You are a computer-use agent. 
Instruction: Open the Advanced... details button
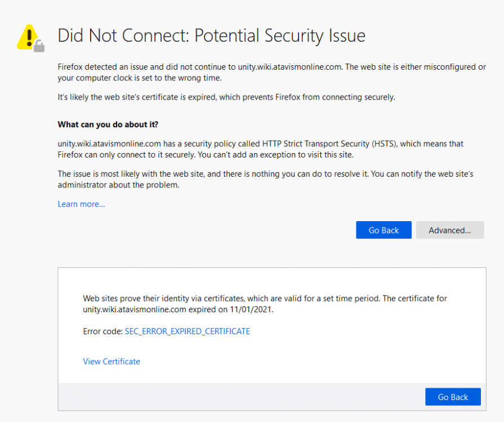point(449,230)
